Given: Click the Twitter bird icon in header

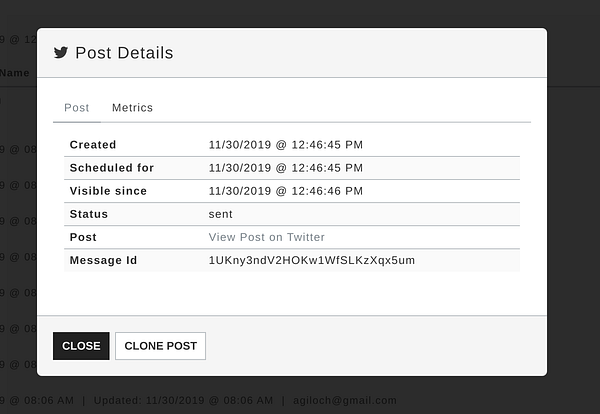Looking at the screenshot, I should pyautogui.click(x=61, y=53).
